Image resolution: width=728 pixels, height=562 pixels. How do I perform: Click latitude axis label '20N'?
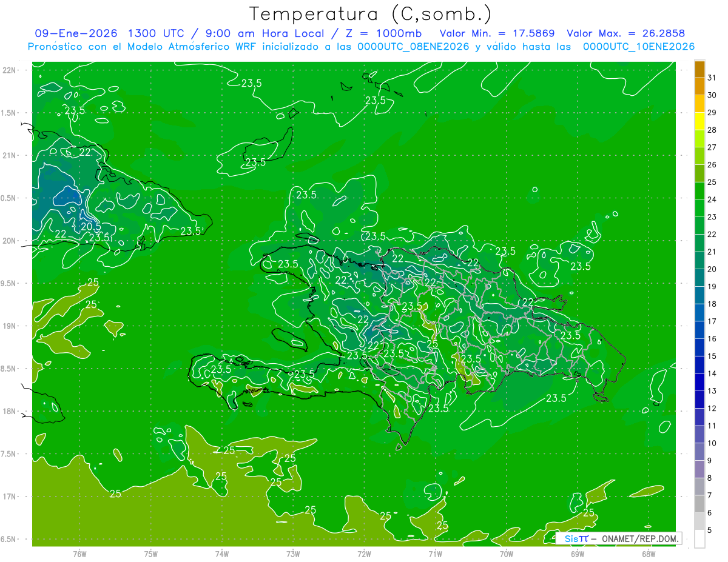tap(10, 241)
